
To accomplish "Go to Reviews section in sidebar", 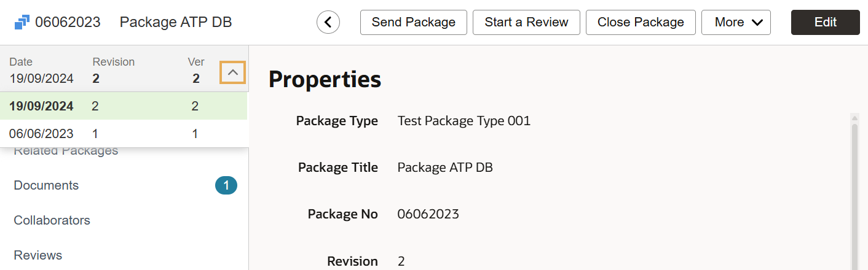I will pos(38,255).
